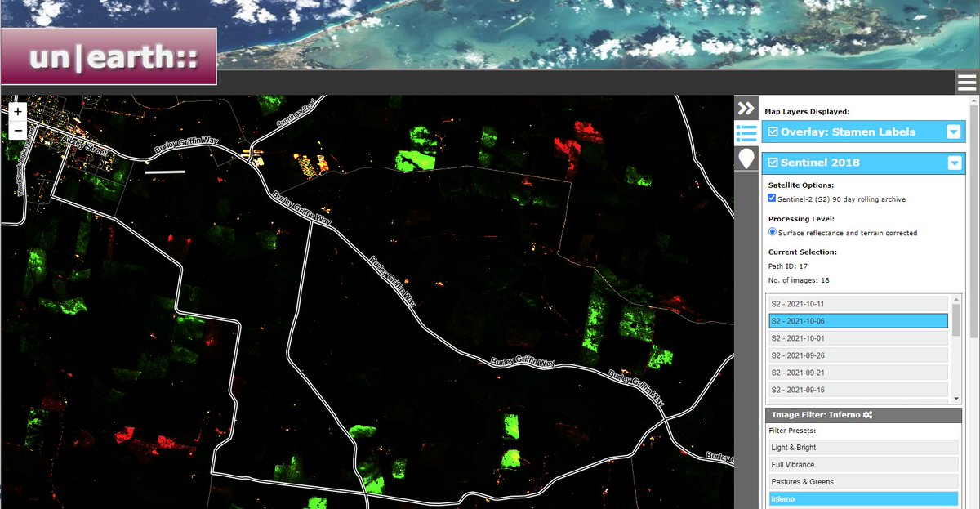980x509 pixels.
Task: Zoom out of the map with minus icon
Action: (17, 129)
